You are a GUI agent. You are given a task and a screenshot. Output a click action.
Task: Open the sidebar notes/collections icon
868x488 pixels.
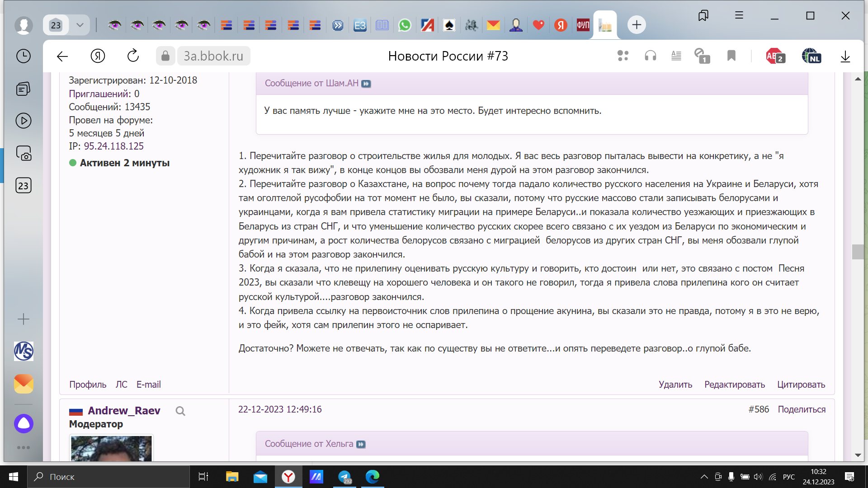tap(24, 89)
